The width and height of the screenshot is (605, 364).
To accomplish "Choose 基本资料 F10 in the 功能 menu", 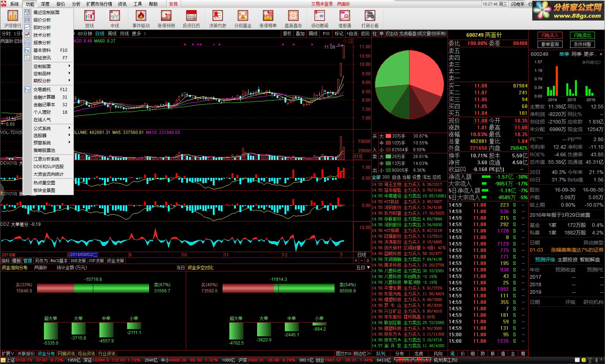I will click(48, 50).
